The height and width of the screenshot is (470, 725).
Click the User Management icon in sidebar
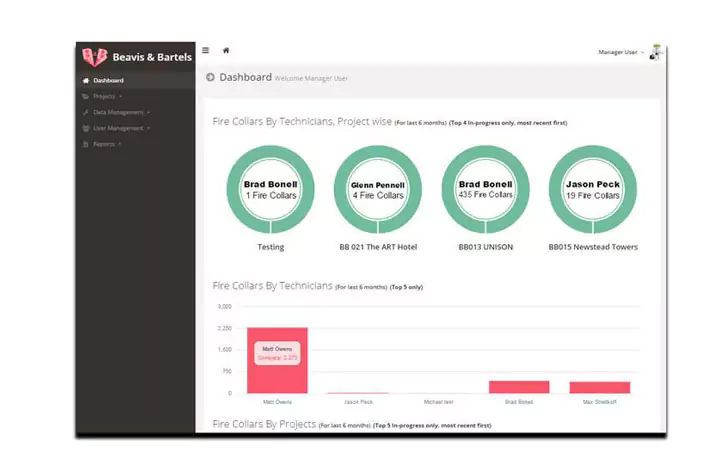85,128
